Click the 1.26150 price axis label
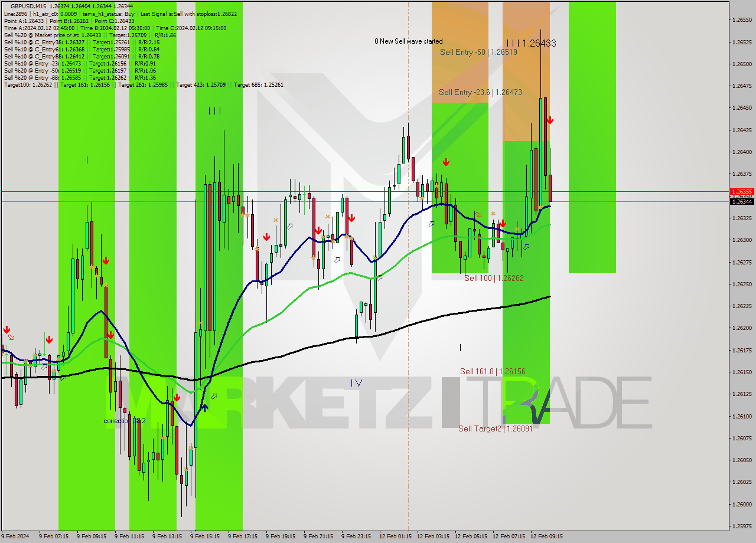The width and height of the screenshot is (756, 543). [741, 372]
